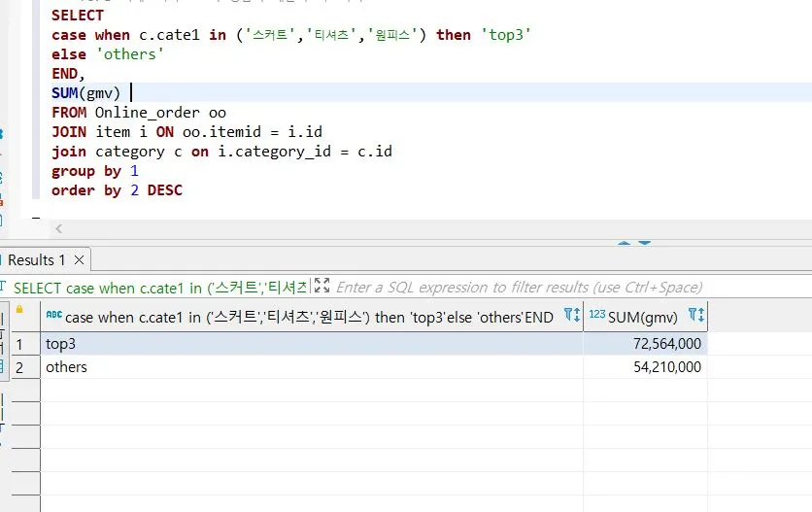
Task: Open filter/sort for the case-when column
Action: click(x=572, y=315)
